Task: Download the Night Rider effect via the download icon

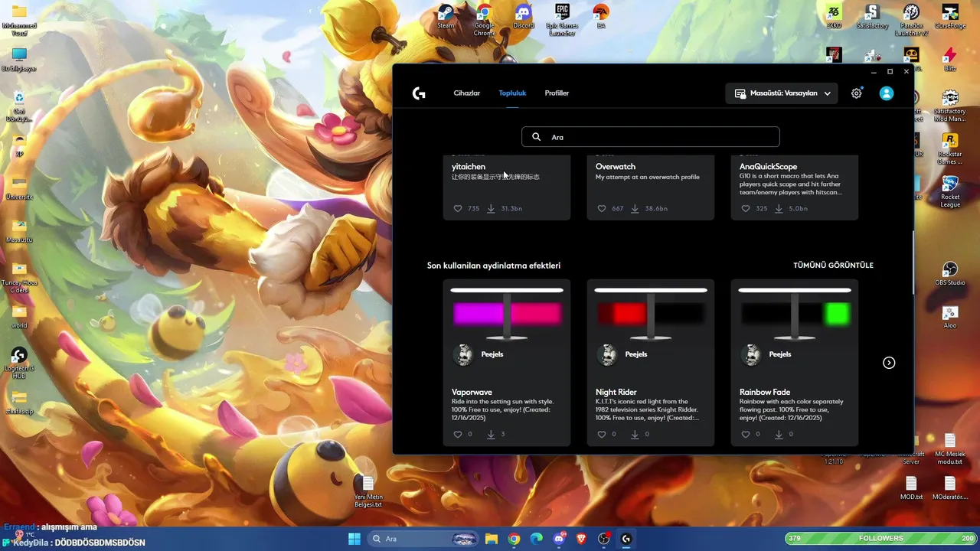Action: click(635, 434)
